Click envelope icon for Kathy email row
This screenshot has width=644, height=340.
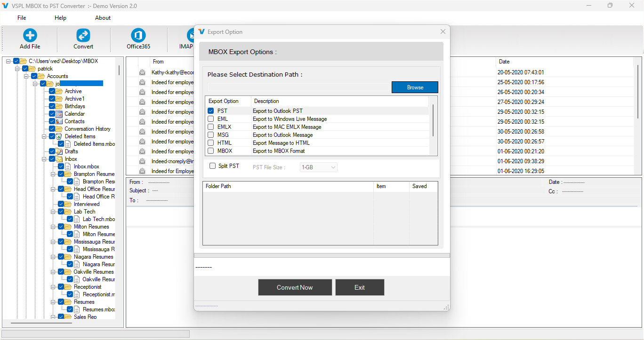[142, 72]
